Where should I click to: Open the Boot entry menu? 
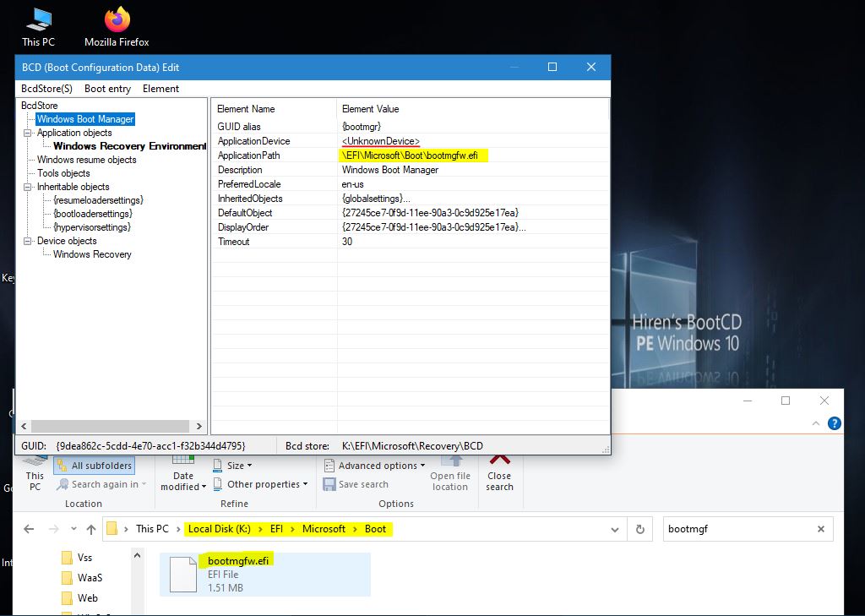point(107,89)
